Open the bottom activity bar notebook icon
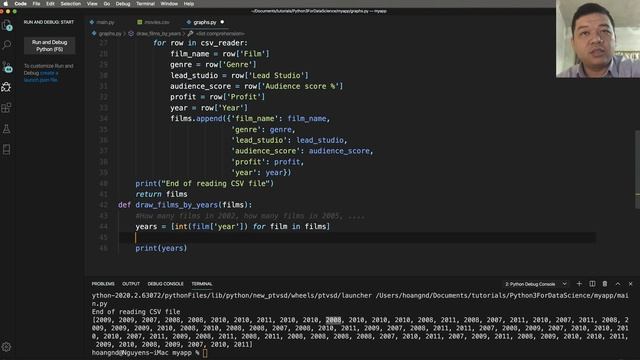 (x=7, y=149)
